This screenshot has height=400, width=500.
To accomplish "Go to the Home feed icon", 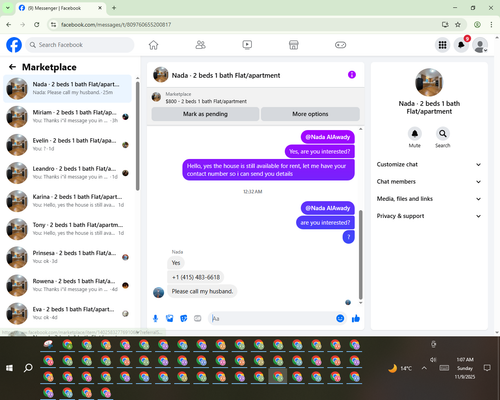I will coord(153,45).
